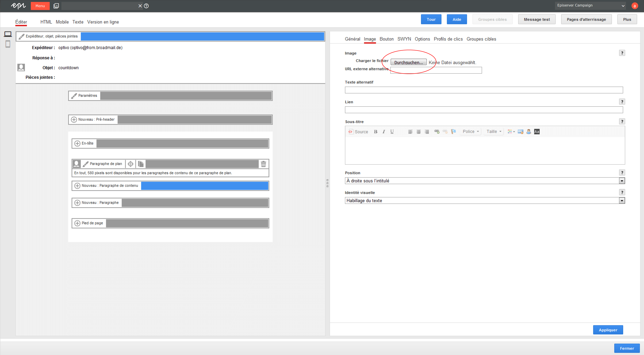Click plus icon for Pied de page
Viewport: 644px width, 355px height.
pyautogui.click(x=77, y=223)
